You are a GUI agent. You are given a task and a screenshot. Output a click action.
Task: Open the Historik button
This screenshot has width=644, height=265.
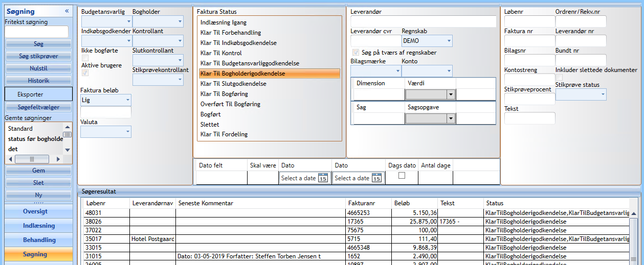(x=38, y=81)
